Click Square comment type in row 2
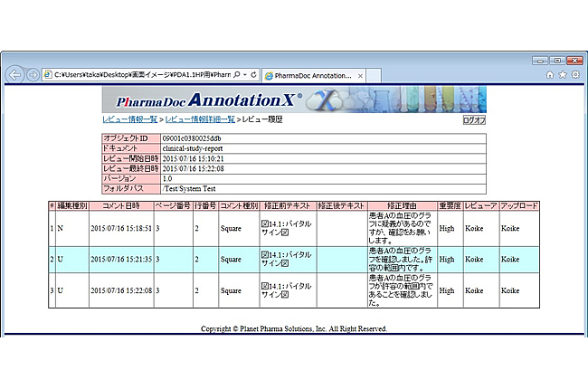This screenshot has width=588, height=389. point(231,260)
